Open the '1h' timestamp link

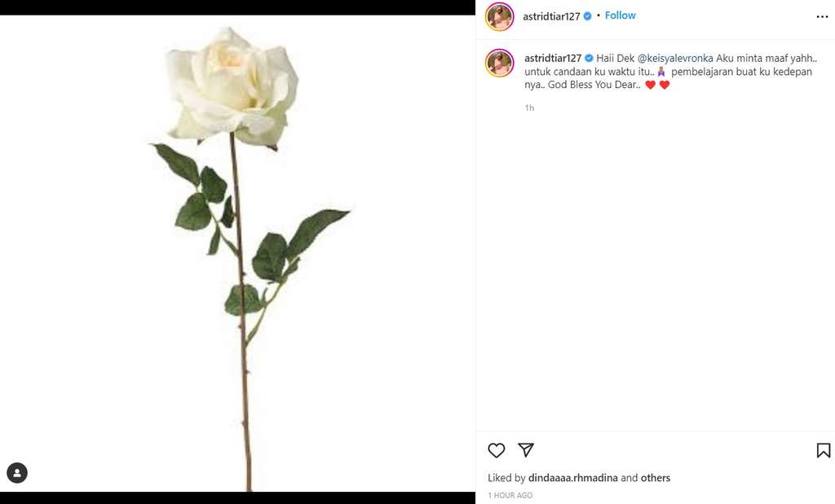point(528,107)
